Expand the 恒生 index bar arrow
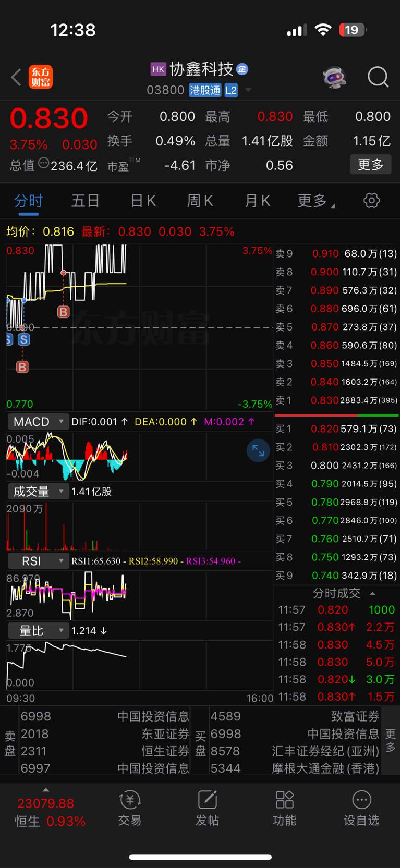This screenshot has width=401, height=868. coord(46,790)
